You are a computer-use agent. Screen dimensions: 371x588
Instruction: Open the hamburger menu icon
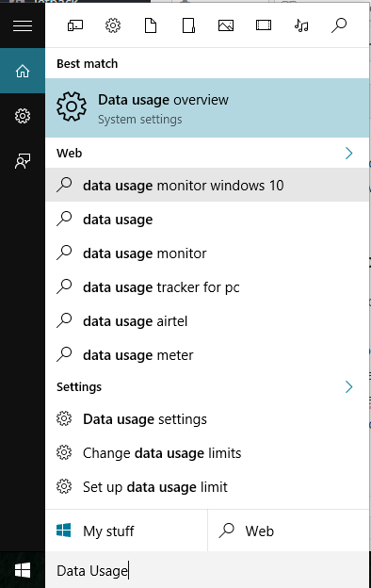(23, 25)
